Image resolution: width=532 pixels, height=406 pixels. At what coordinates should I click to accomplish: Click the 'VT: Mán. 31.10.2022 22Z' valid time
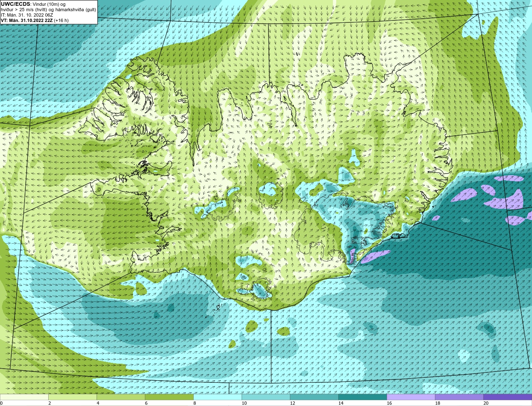27,20
